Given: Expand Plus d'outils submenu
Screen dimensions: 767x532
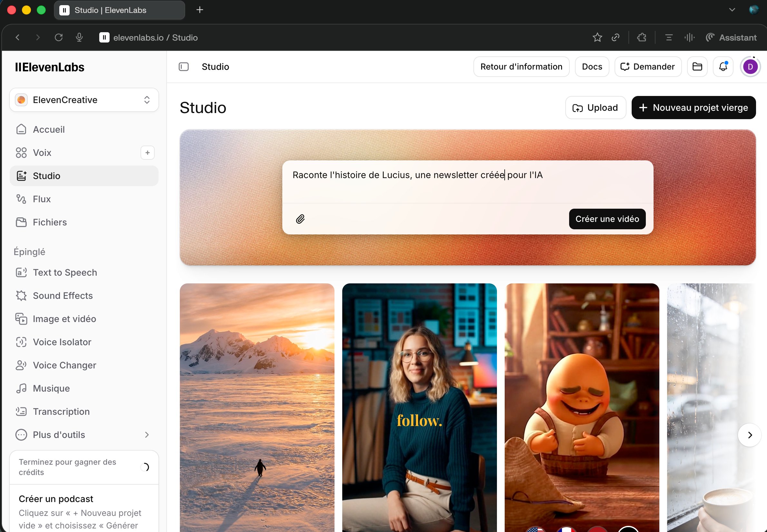Looking at the screenshot, I should coord(84,435).
